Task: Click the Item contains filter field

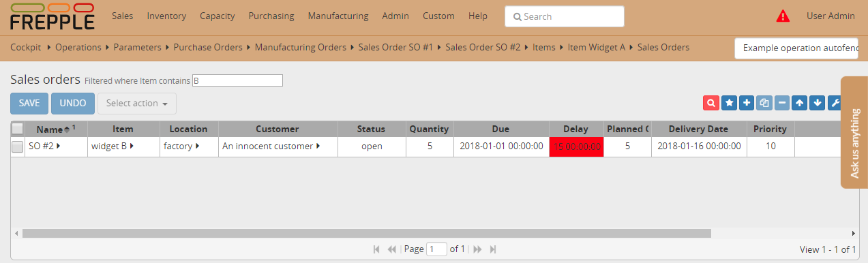Action: pos(237,80)
